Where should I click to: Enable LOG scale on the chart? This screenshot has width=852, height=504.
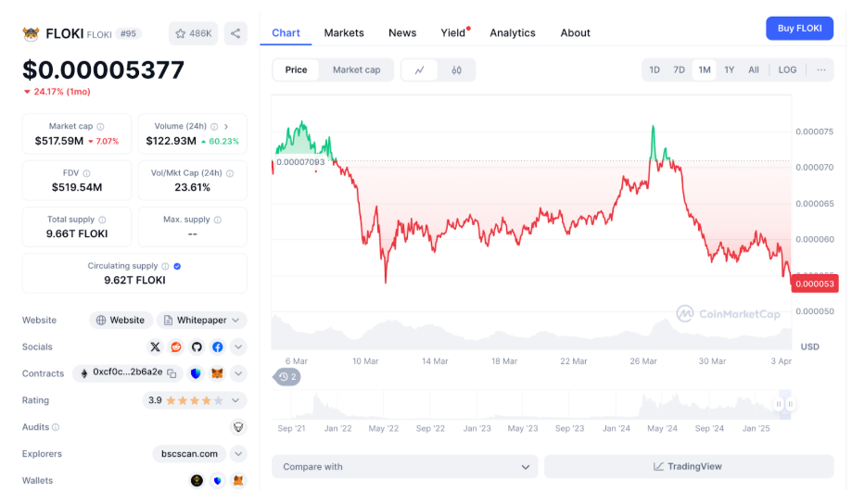787,70
